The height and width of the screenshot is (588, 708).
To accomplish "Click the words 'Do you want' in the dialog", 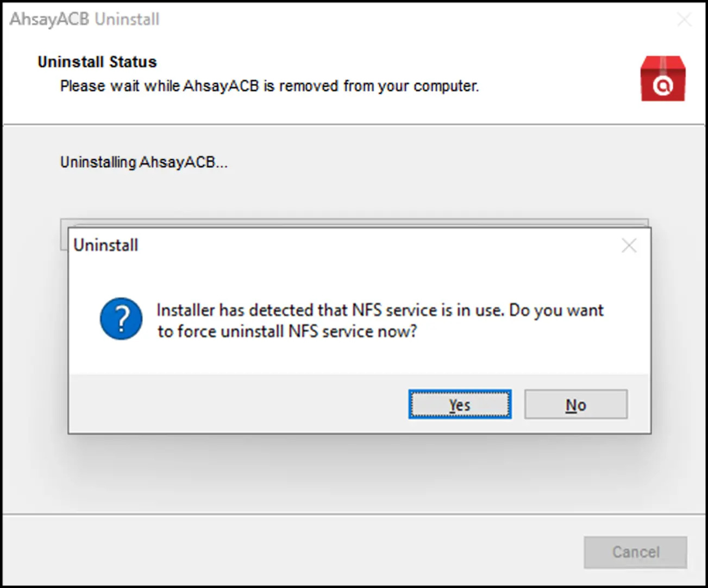I will click(x=556, y=310).
